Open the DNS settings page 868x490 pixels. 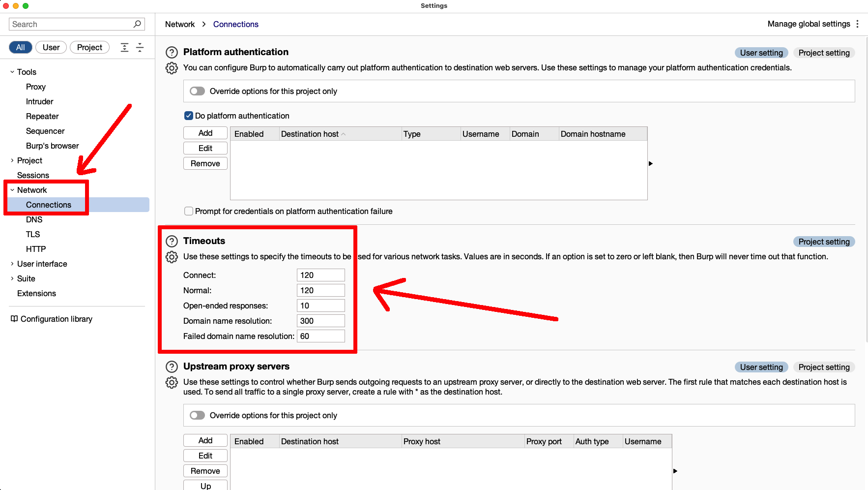[34, 219]
